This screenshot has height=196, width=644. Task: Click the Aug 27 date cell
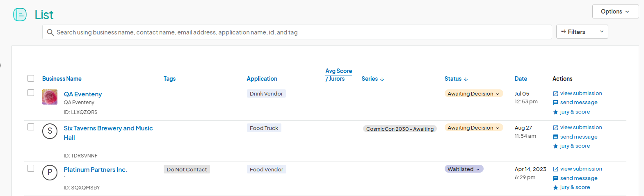click(523, 128)
